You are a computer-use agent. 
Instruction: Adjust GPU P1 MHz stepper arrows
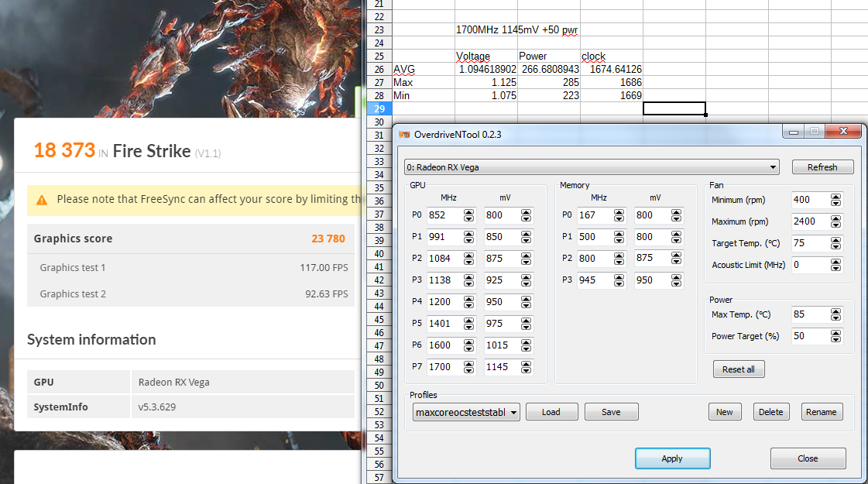[x=469, y=236]
